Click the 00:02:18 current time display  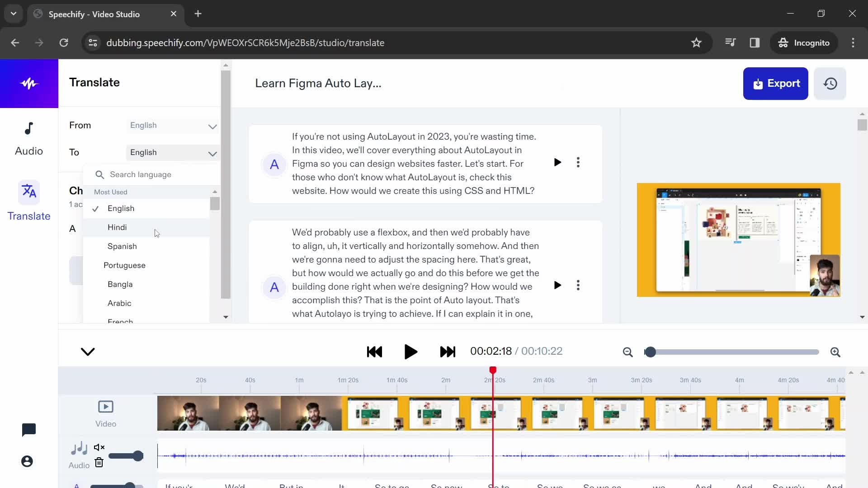click(491, 351)
